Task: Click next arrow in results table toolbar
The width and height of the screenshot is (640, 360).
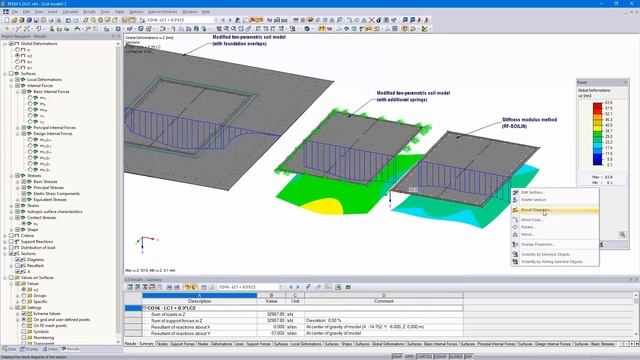Action: (298, 287)
